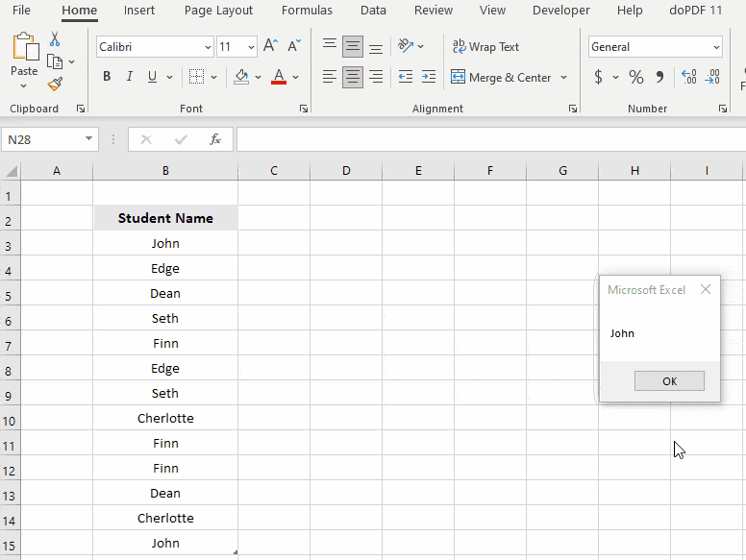Toggle Center horizontal alignment

point(353,77)
